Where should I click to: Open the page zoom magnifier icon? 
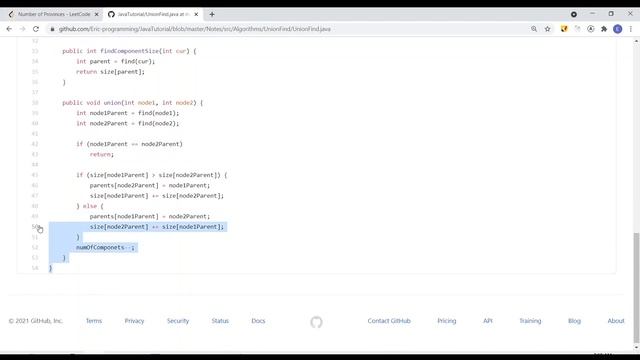(534, 29)
